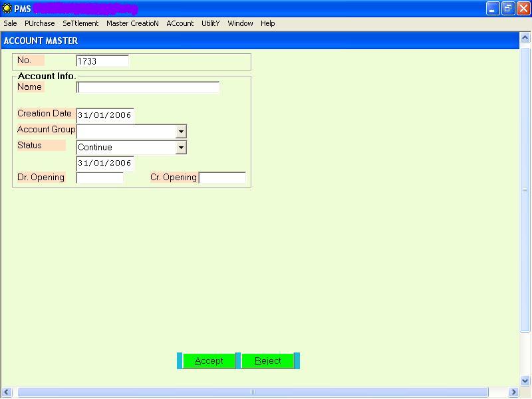Click the Creation Date field

[x=105, y=116]
